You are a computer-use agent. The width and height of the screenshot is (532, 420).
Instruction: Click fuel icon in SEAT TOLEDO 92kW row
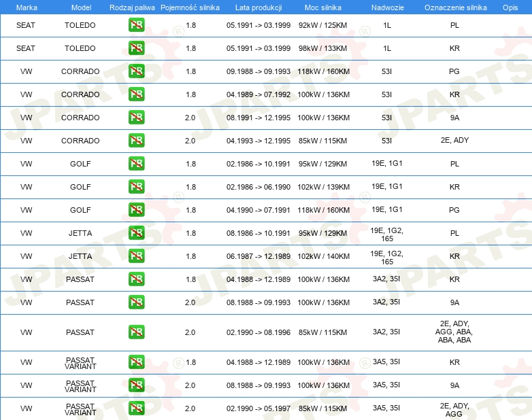click(136, 25)
